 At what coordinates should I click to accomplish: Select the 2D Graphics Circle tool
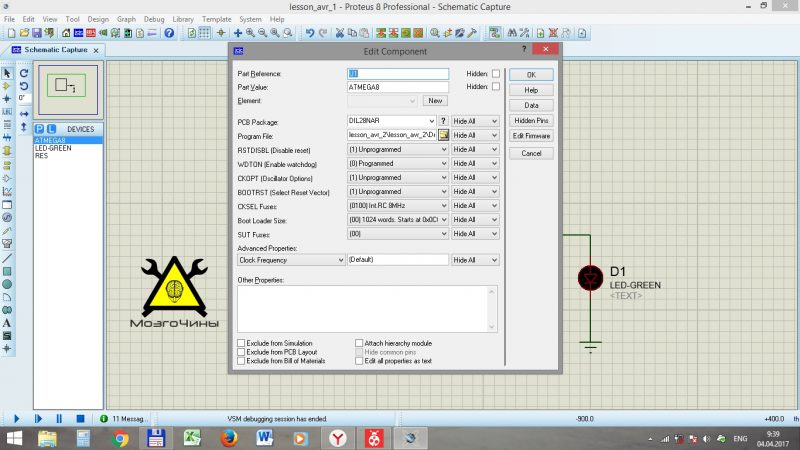pos(7,284)
